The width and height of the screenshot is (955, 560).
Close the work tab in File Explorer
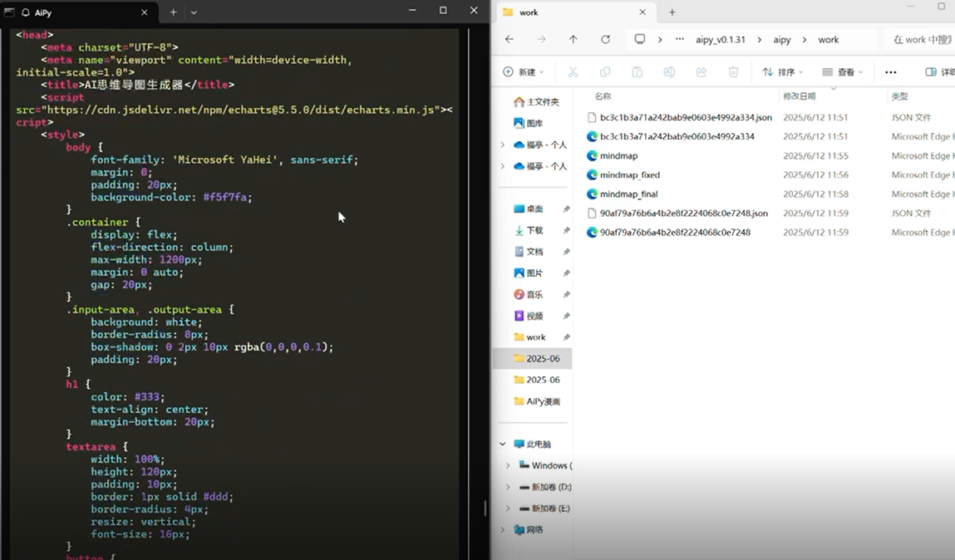[x=642, y=12]
